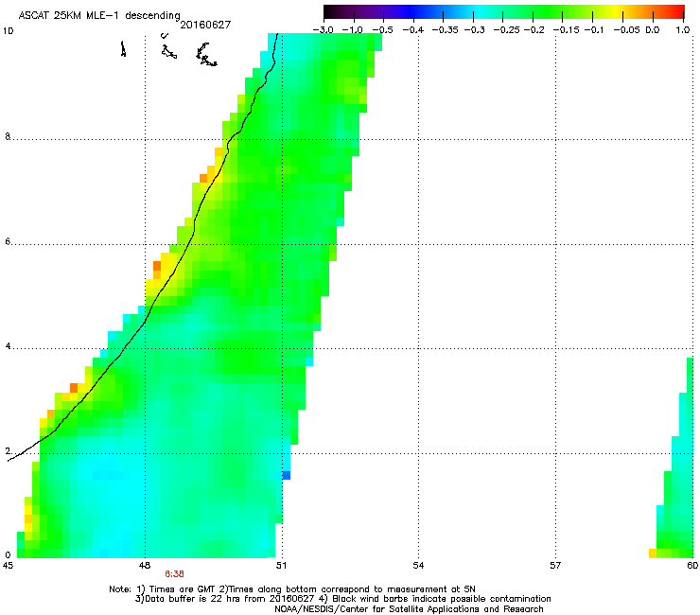This screenshot has height=615, width=700.
Task: Click the longitude axis label 51
Action: (281, 566)
